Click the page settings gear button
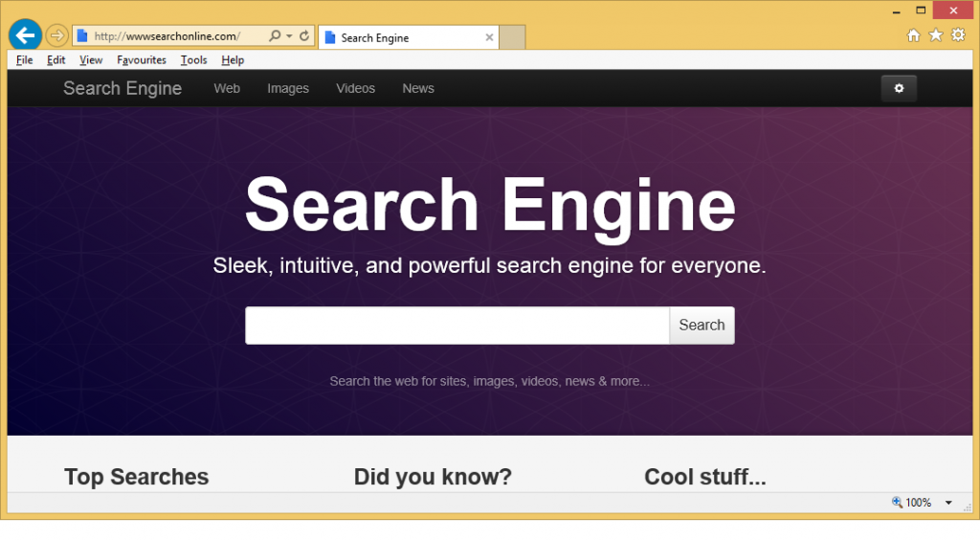The height and width of the screenshot is (541, 980). (899, 88)
